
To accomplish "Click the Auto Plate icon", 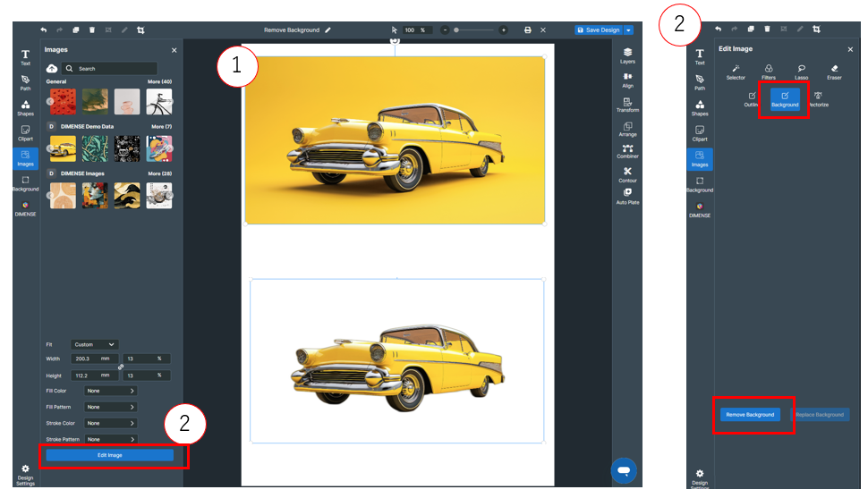I will pos(627,196).
